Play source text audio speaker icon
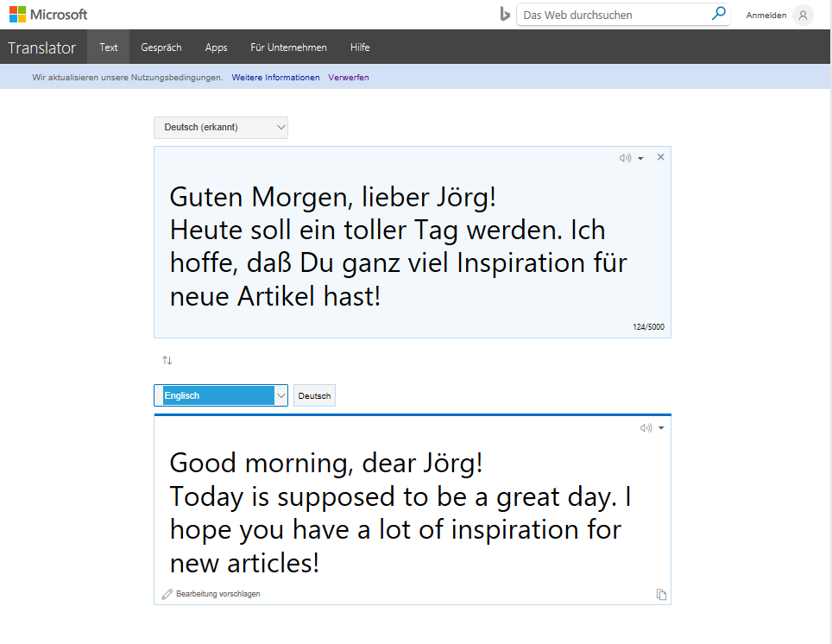832x644 pixels. (x=625, y=158)
